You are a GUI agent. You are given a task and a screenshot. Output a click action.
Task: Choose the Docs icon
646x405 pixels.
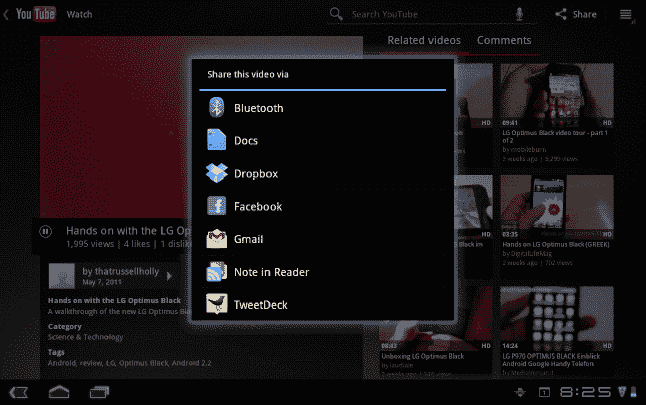(x=216, y=140)
